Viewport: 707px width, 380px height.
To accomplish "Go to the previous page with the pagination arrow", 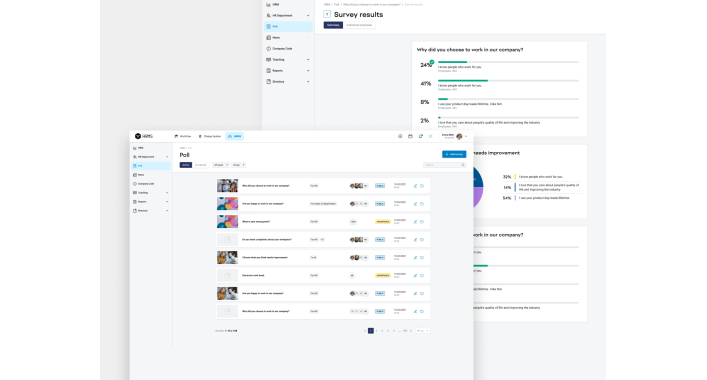I will point(365,331).
